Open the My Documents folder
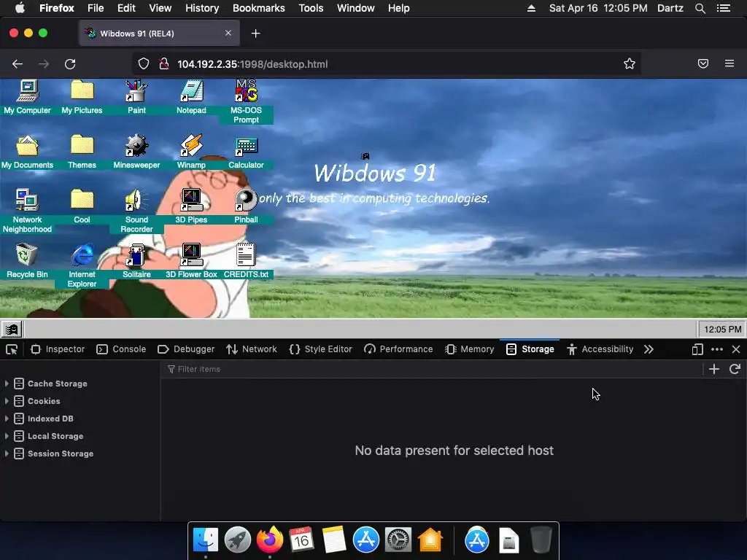Viewport: 747px width, 560px height. coord(27,152)
